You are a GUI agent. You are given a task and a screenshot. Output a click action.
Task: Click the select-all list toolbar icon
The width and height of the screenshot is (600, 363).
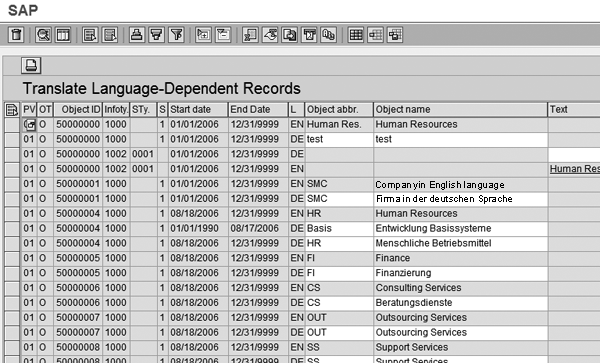coord(90,35)
